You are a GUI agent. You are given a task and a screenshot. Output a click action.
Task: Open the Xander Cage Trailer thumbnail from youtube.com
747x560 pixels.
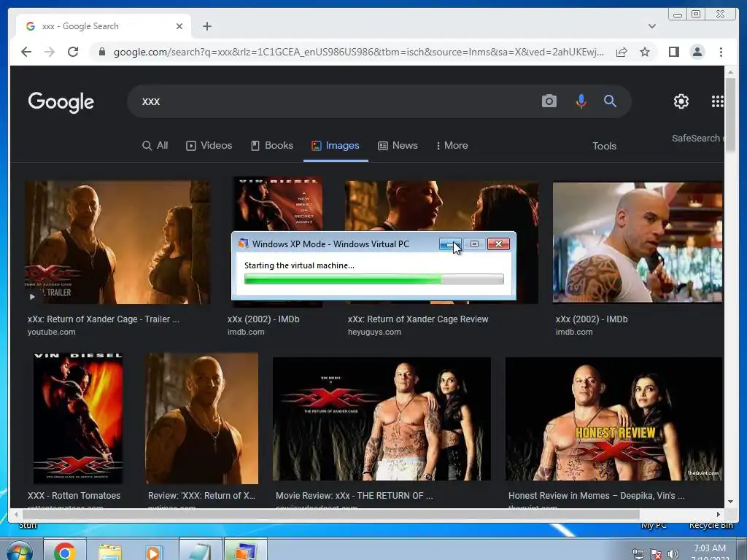(x=117, y=242)
